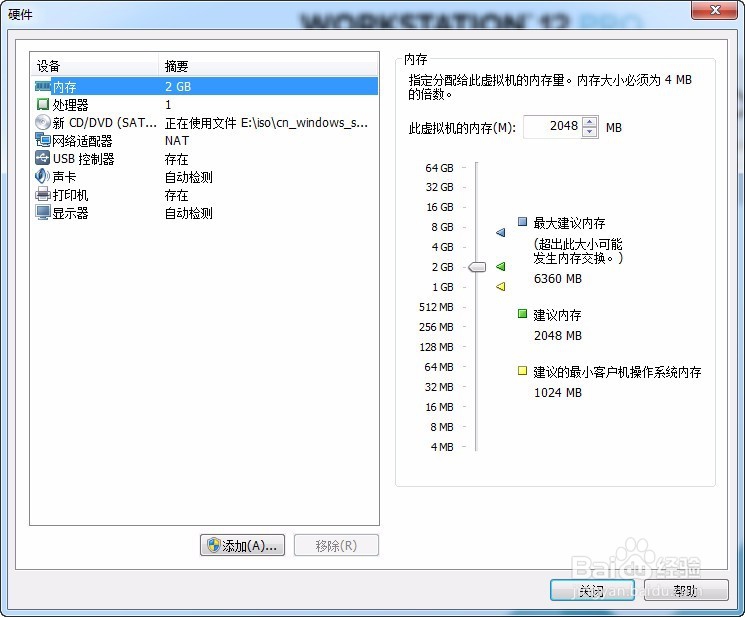Select the '新 CD/DVD (SAT...' row label
This screenshot has width=745, height=617.
pos(105,123)
